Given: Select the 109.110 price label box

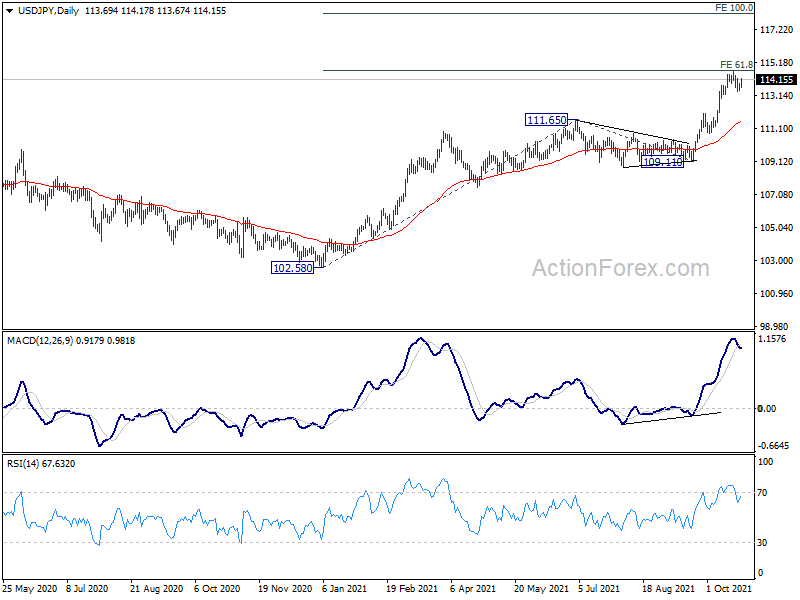Looking at the screenshot, I should [662, 161].
